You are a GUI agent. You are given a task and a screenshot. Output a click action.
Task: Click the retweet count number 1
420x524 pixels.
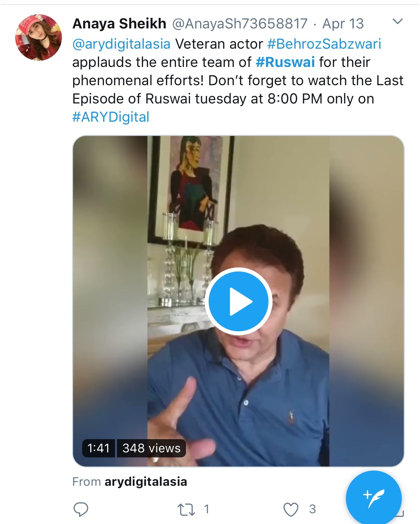[207, 509]
